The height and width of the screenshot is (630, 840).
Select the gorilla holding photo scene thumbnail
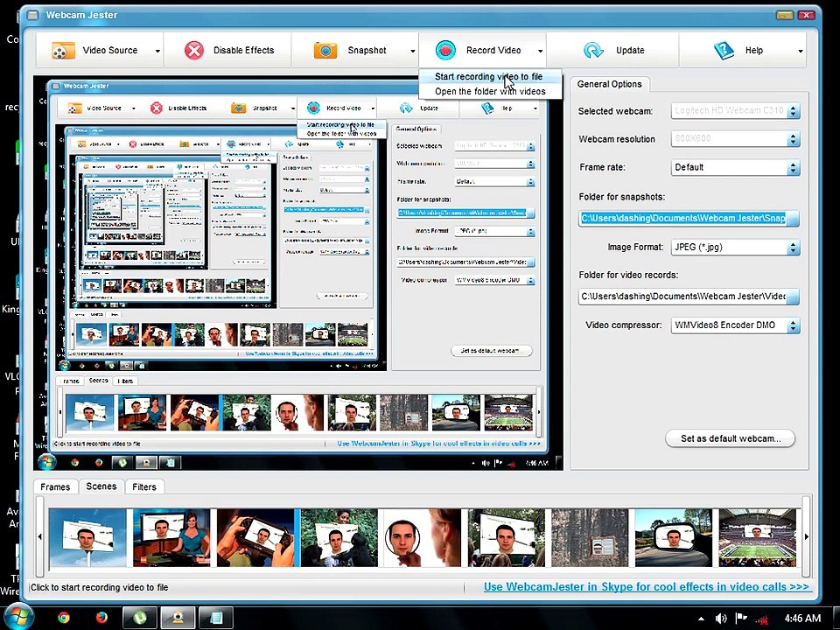(x=339, y=538)
